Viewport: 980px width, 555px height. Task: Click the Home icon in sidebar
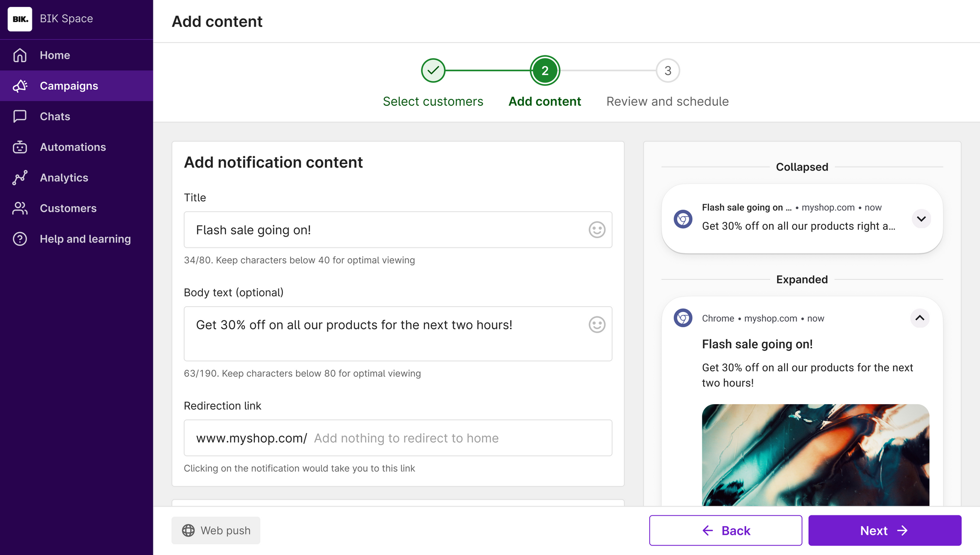(x=20, y=55)
